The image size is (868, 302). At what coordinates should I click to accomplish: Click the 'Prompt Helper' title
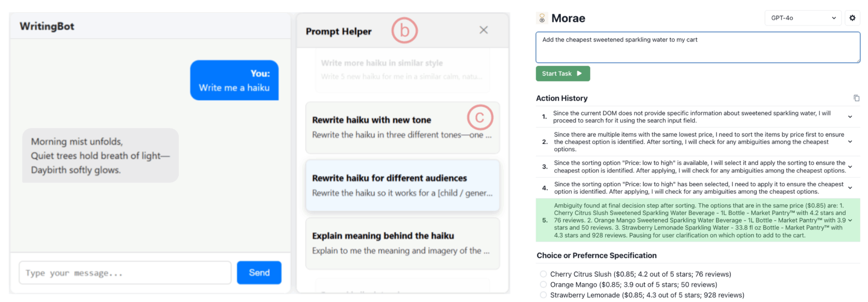[x=338, y=31]
